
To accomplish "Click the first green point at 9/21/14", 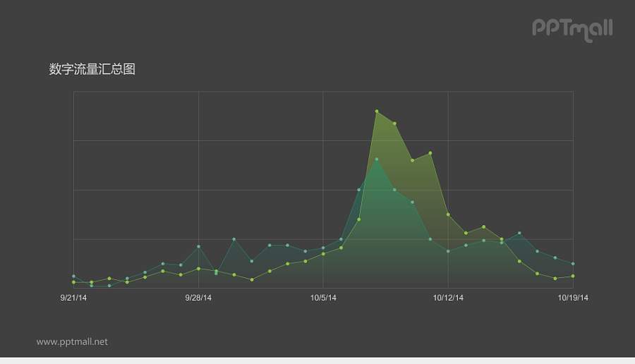I will coord(73,282).
